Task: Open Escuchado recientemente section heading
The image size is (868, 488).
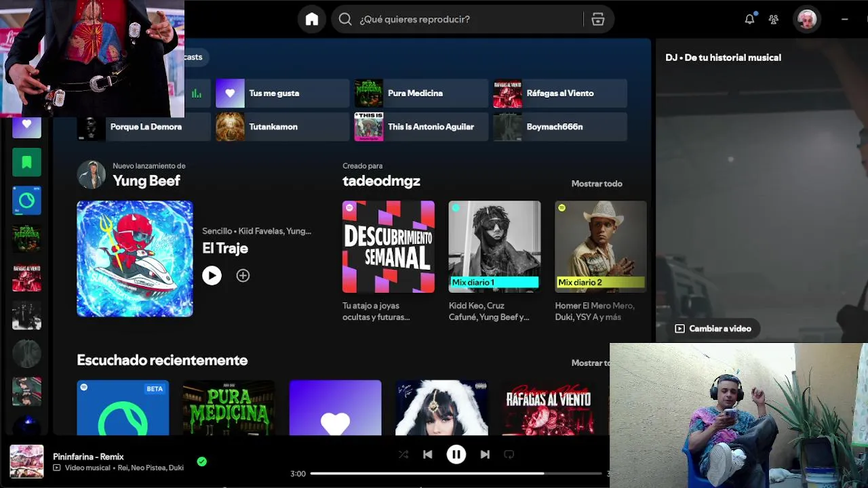Action: coord(162,361)
